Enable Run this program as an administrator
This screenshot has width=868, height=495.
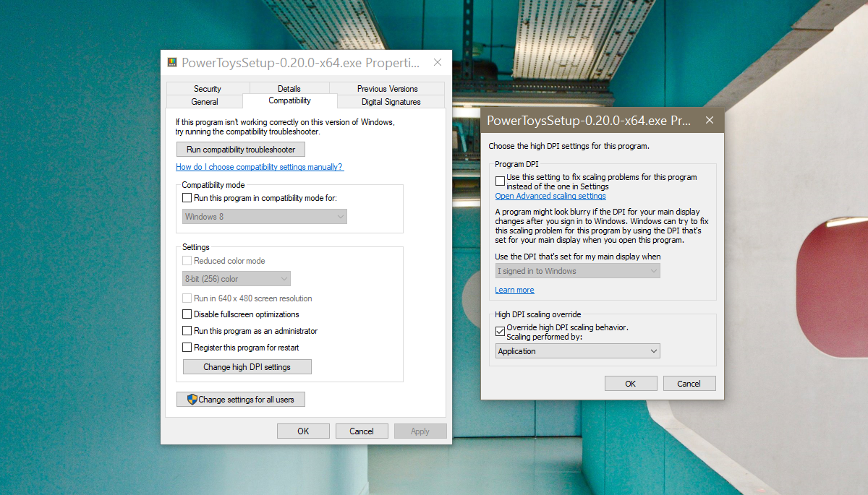coord(187,331)
